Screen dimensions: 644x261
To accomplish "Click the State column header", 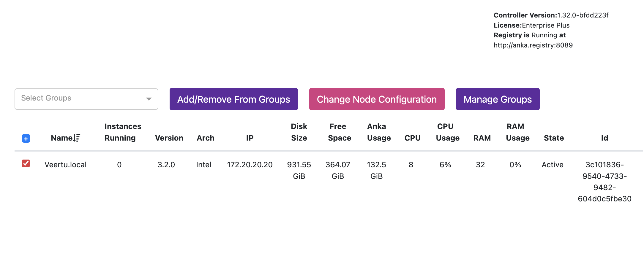I will point(554,138).
